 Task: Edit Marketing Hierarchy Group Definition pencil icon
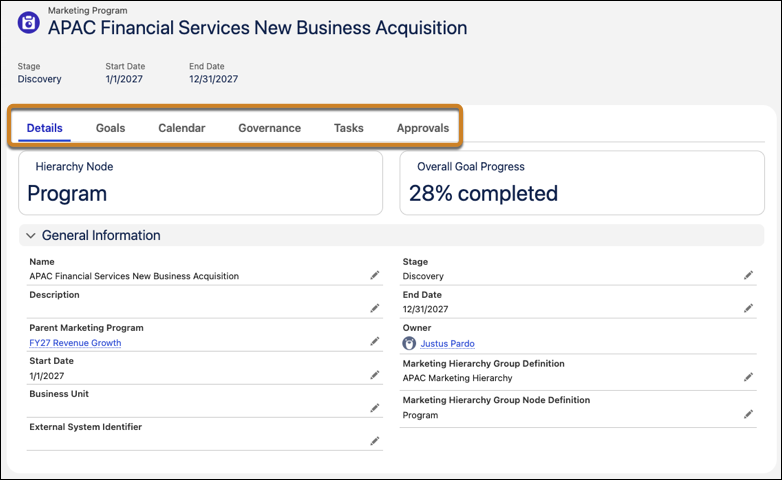coord(748,377)
